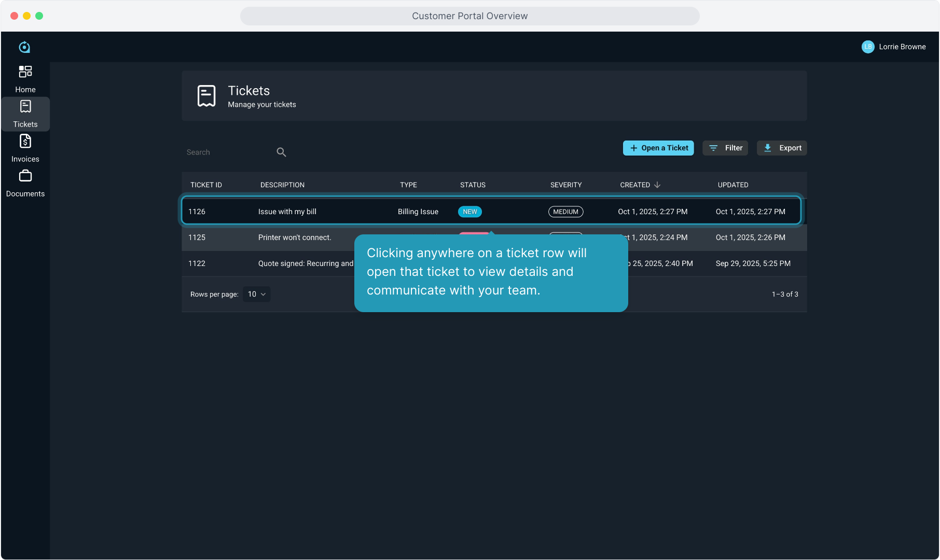The width and height of the screenshot is (940, 560).
Task: Sort by Ticket ID column header
Action: (206, 185)
